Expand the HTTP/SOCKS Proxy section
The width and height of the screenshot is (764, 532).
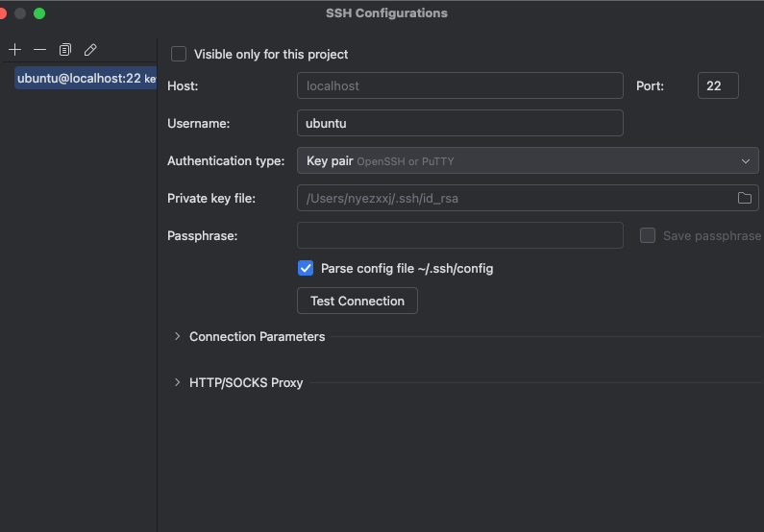(x=177, y=382)
